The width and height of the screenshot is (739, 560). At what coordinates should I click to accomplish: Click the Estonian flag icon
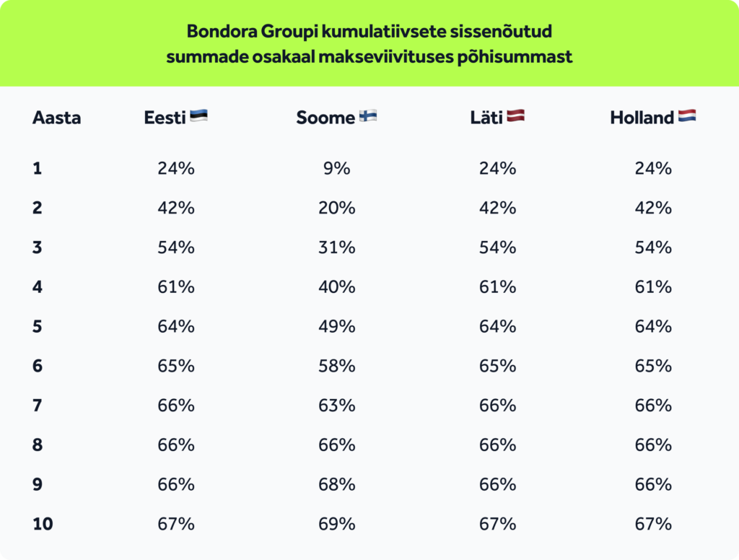tap(199, 116)
